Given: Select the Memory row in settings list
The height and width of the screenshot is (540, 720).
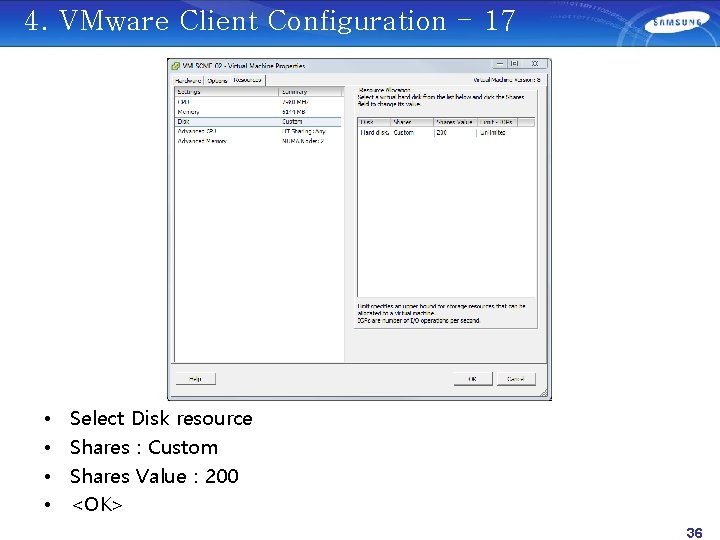Looking at the screenshot, I should (x=258, y=112).
